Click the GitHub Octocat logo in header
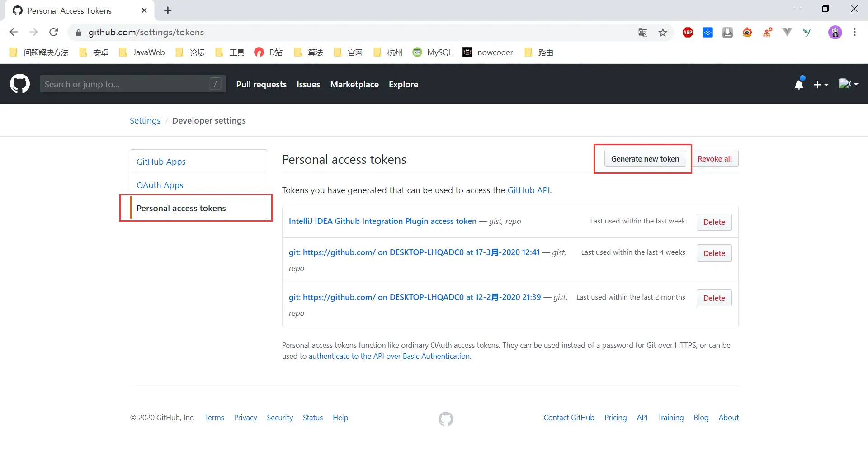This screenshot has width=868, height=466. pos(20,84)
